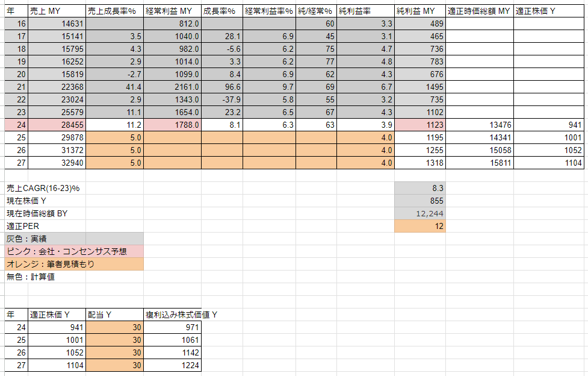Select the 適正株価 Y header in top table
This screenshot has height=376, width=588.
pos(549,11)
